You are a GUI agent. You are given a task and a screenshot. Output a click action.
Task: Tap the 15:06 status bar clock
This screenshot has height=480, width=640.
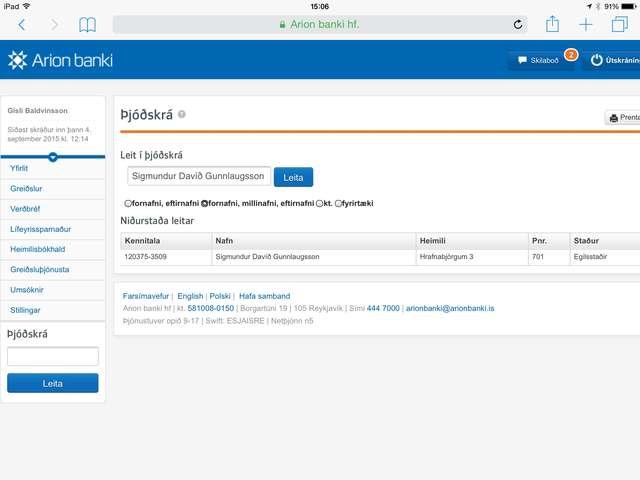tap(320, 6)
